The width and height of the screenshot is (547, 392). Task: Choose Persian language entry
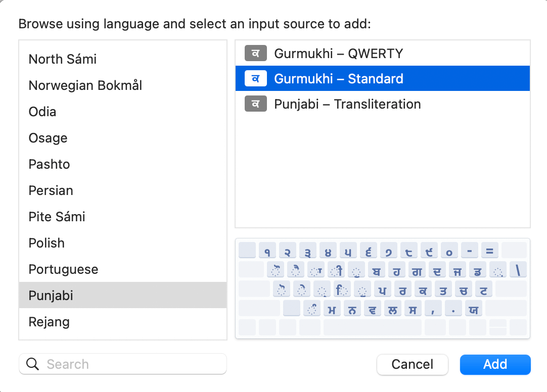tap(51, 190)
